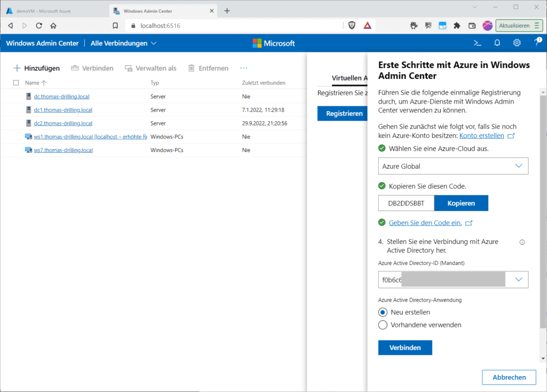
Task: Open external link icon after Konto erstellen
Action: [511, 136]
